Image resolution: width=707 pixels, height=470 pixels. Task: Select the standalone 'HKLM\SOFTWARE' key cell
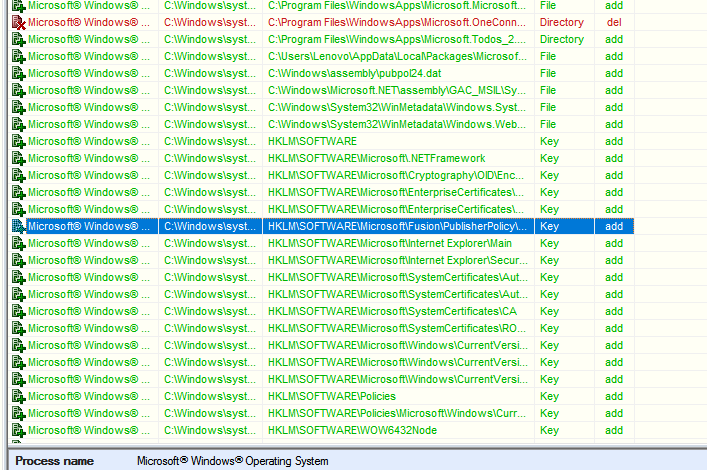312,141
